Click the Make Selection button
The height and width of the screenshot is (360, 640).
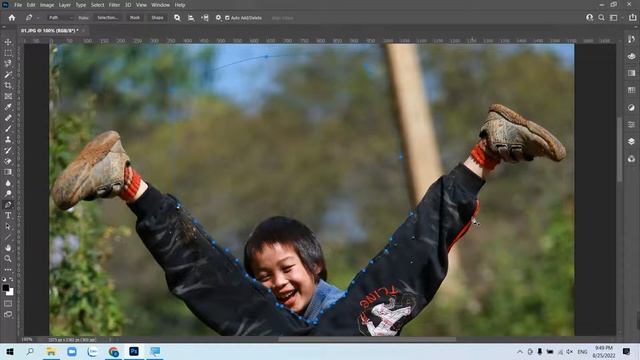pyautogui.click(x=108, y=18)
